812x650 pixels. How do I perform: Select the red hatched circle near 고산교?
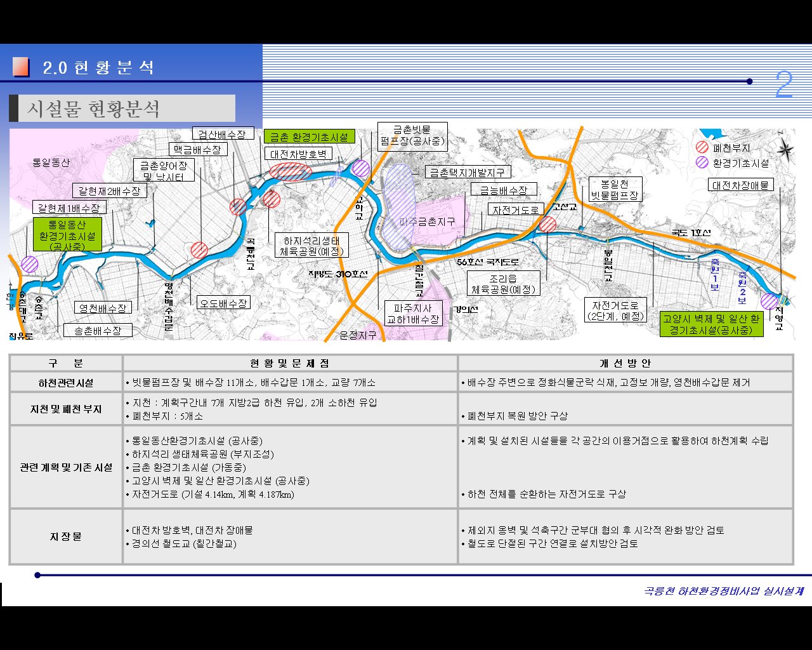click(547, 224)
